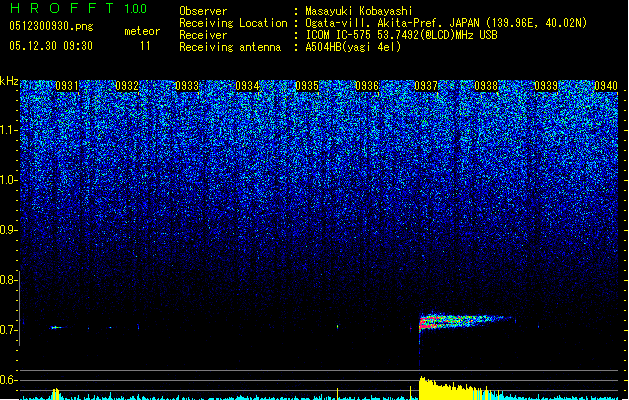The image size is (629, 400).
Task: Click the receiver text ICOM IC-575 53.7492
Action: 402,35
